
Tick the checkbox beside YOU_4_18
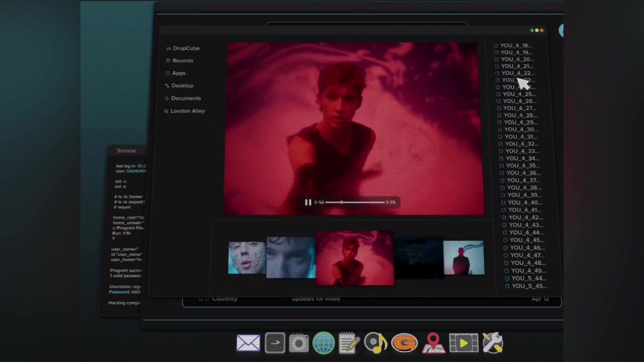[x=496, y=46]
